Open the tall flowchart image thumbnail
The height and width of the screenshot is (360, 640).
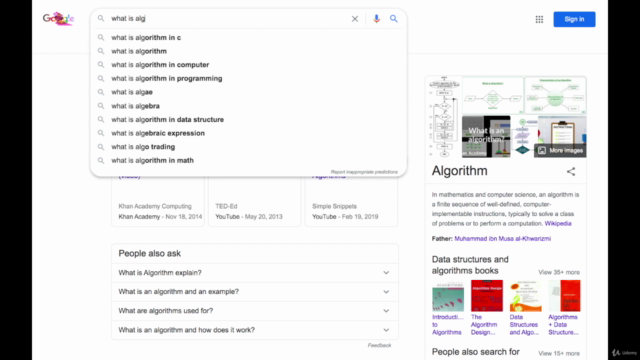(x=444, y=117)
